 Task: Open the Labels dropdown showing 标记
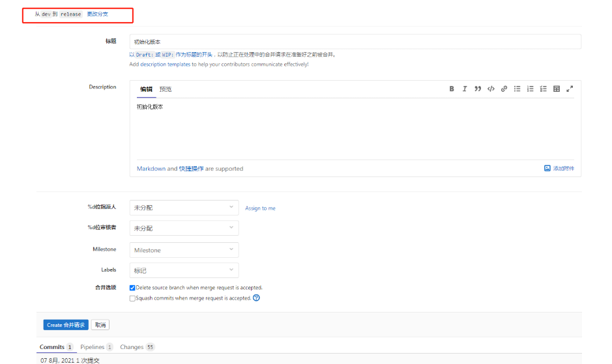(184, 270)
